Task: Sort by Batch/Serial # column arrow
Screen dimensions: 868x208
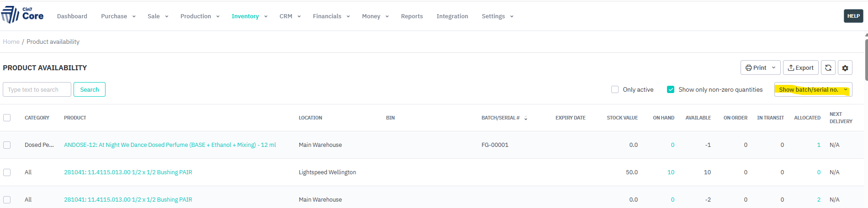Action: [x=526, y=118]
